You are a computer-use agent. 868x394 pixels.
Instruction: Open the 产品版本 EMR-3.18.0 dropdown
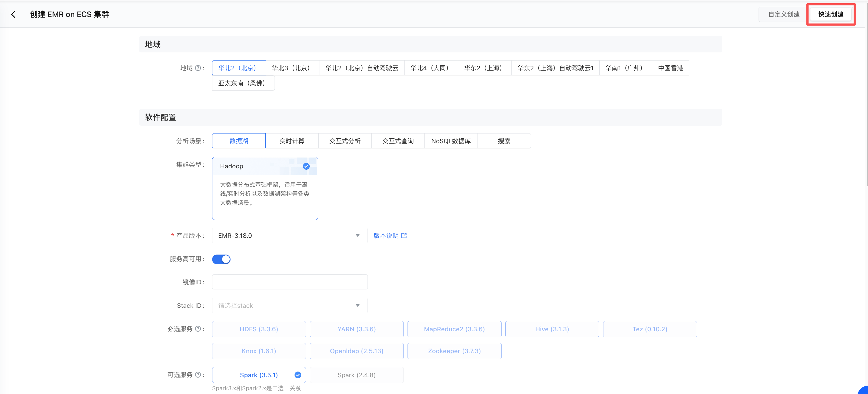tap(289, 236)
